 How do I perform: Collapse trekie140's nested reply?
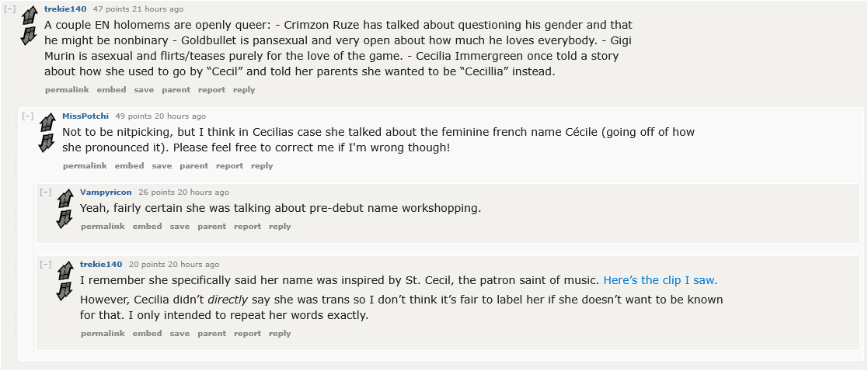46,265
